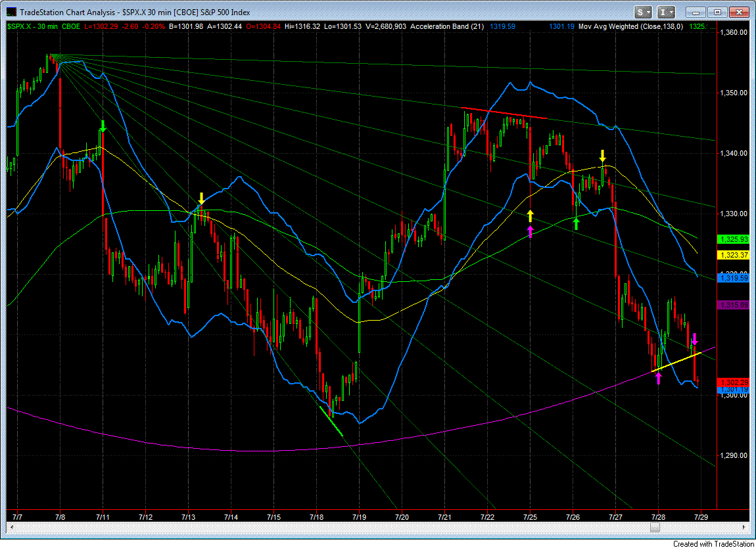Select the magenta up arrow at 7/25
Image resolution: width=756 pixels, height=548 pixels.
coord(531,232)
